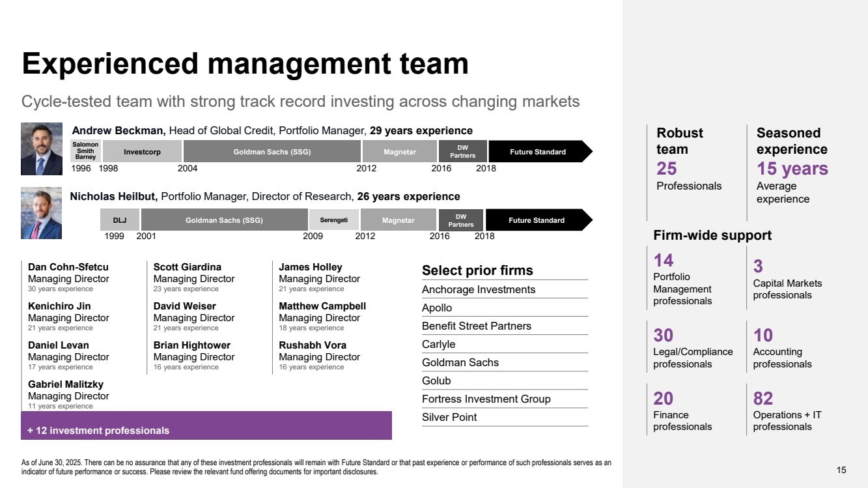The height and width of the screenshot is (488, 868).
Task: Select the Investcorp segment in Beckman's timeline
Action: [x=142, y=152]
